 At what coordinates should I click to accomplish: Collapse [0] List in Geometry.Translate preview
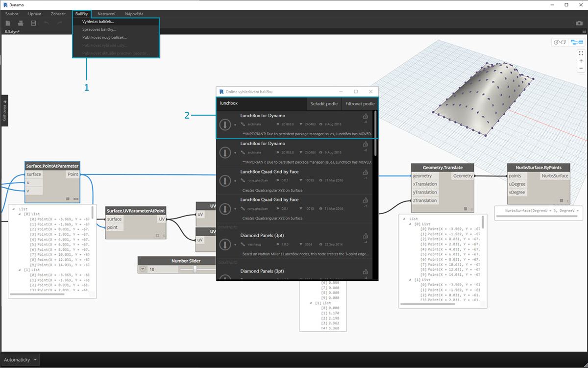pos(410,224)
